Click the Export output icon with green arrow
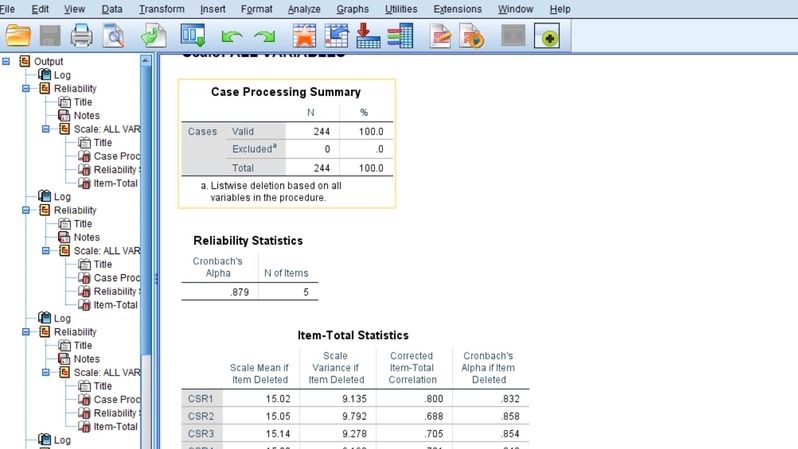The width and height of the screenshot is (798, 449). (153, 36)
